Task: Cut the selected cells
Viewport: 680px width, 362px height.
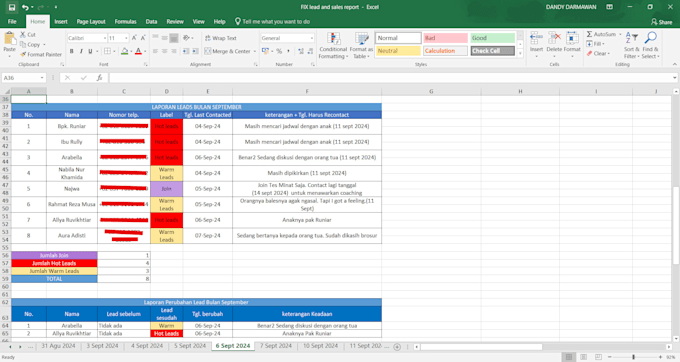Action: tap(28, 35)
